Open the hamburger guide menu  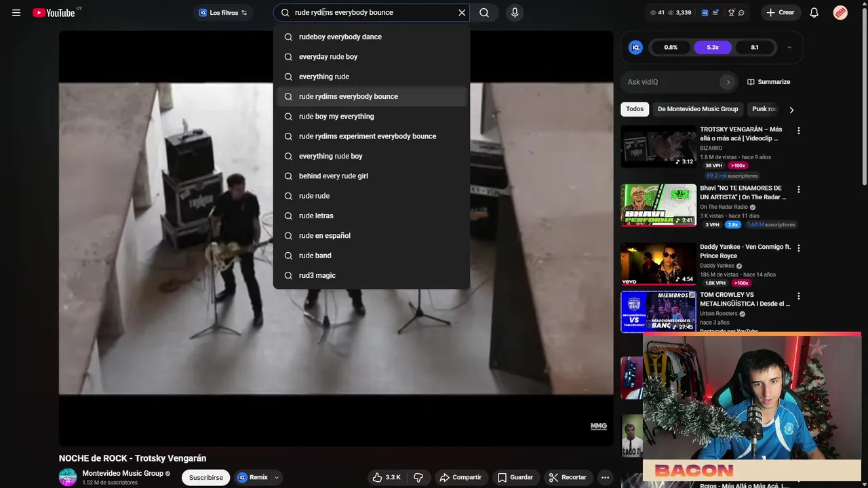click(16, 13)
